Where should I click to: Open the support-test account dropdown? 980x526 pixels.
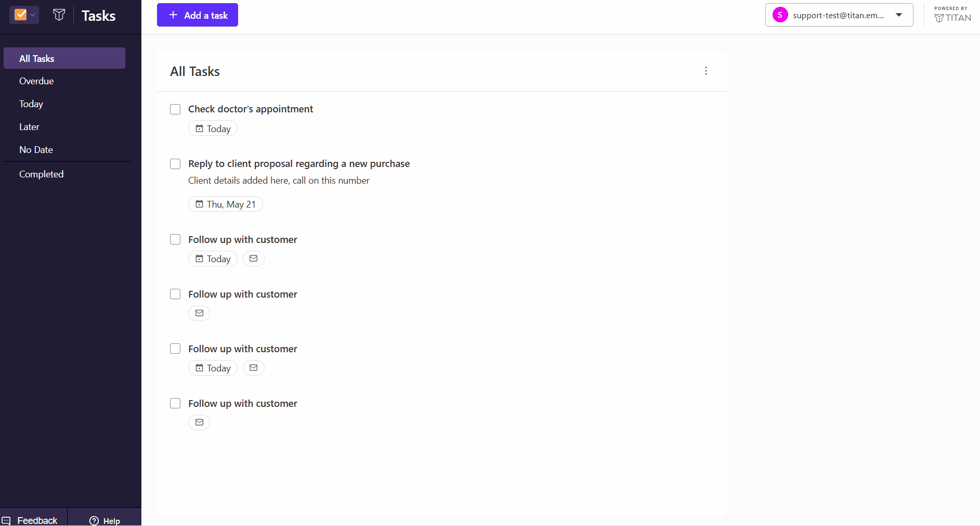839,15
